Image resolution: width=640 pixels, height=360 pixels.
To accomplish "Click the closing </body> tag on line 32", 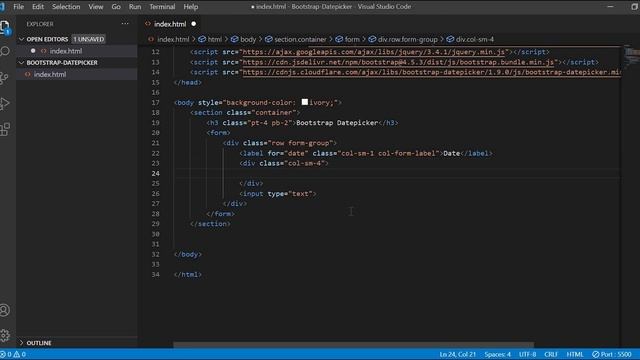I will pyautogui.click(x=188, y=254).
